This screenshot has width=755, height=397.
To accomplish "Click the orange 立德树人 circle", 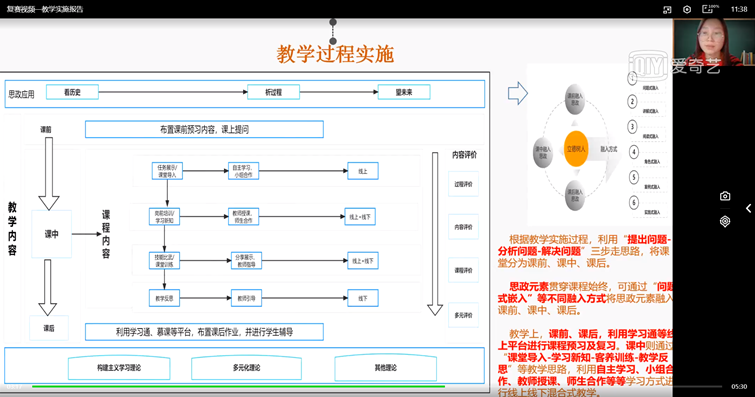I will pos(576,149).
